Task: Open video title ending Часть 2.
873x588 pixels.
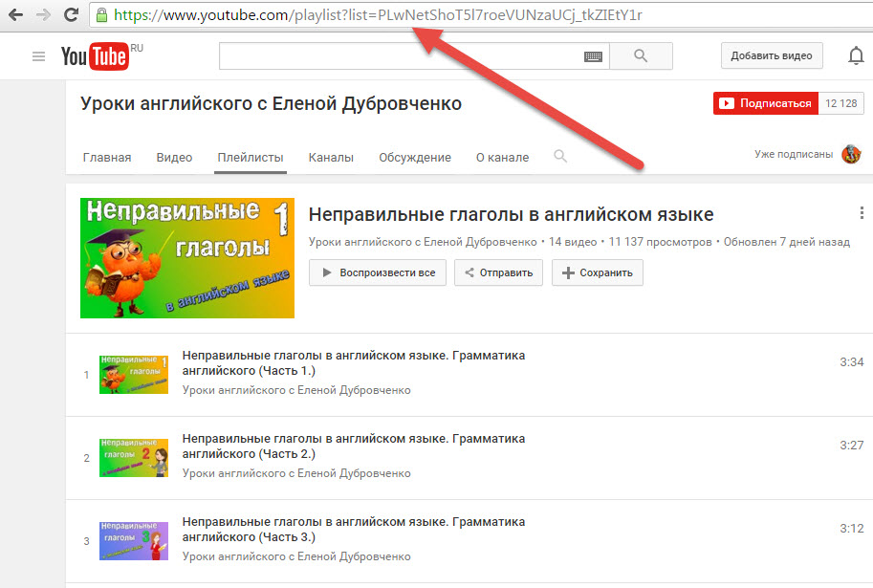Action: [x=354, y=446]
